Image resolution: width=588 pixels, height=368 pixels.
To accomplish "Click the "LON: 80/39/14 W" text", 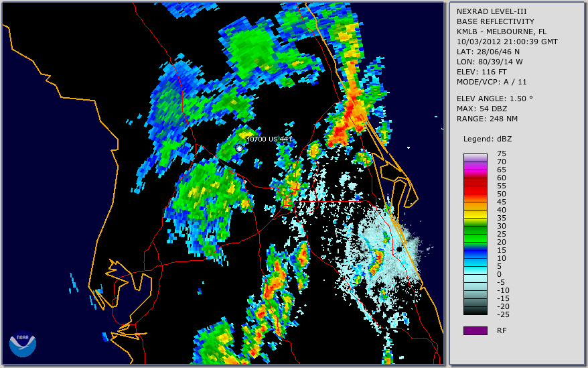I will tap(490, 62).
